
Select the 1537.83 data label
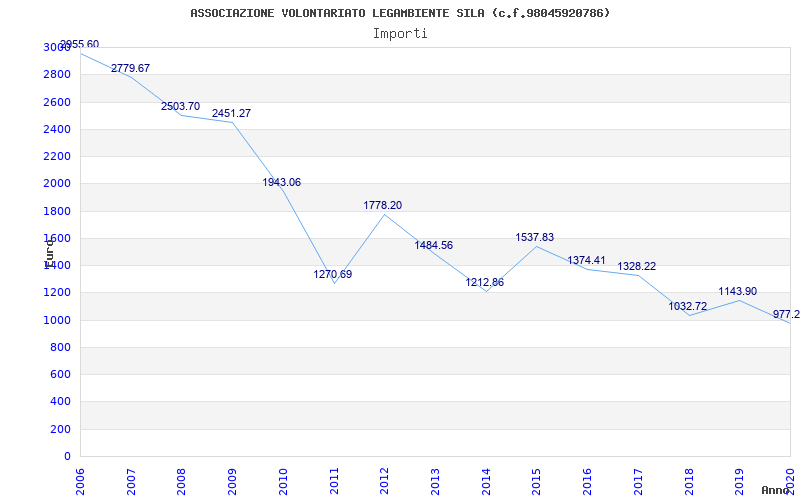[x=535, y=238]
